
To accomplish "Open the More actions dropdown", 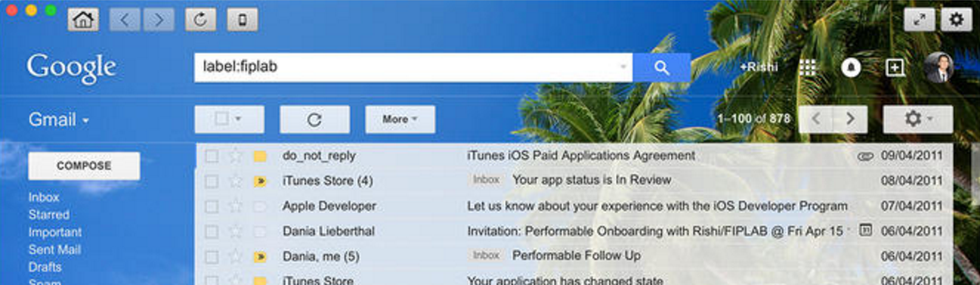I will pyautogui.click(x=400, y=119).
